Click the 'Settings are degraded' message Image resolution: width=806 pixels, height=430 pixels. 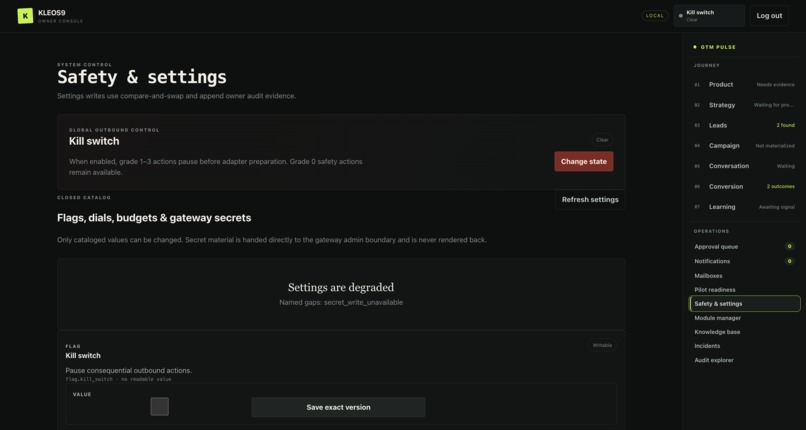pyautogui.click(x=341, y=287)
